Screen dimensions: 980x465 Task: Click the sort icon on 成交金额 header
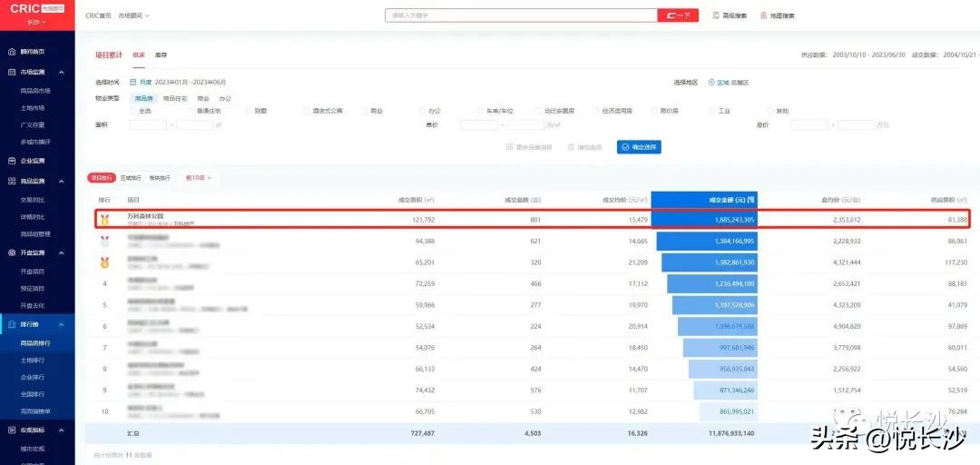click(750, 200)
